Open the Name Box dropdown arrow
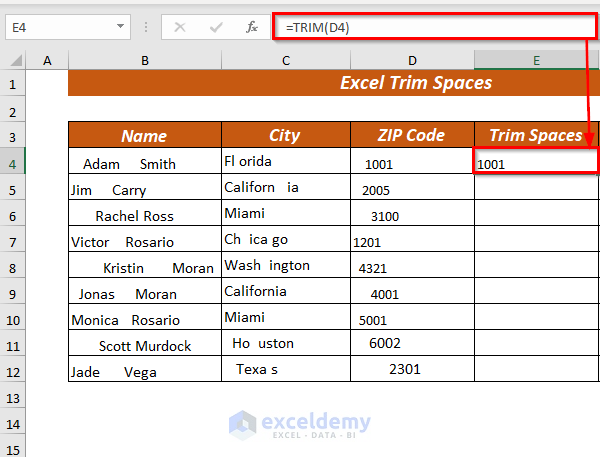The width and height of the screenshot is (600, 457). 121,27
